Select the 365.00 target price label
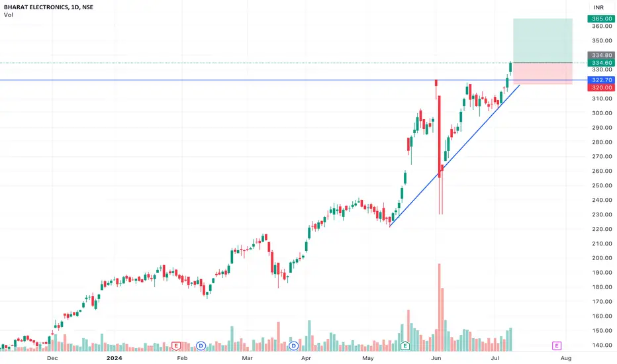 pyautogui.click(x=601, y=19)
